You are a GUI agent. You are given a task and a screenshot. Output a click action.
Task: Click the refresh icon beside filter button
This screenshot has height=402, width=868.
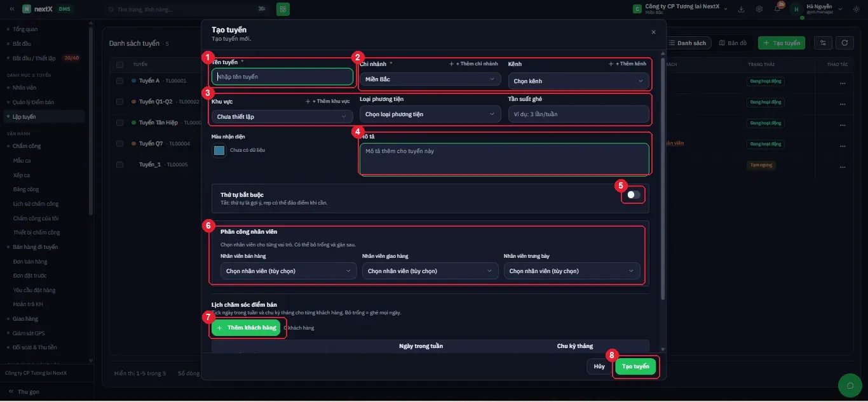coord(844,43)
